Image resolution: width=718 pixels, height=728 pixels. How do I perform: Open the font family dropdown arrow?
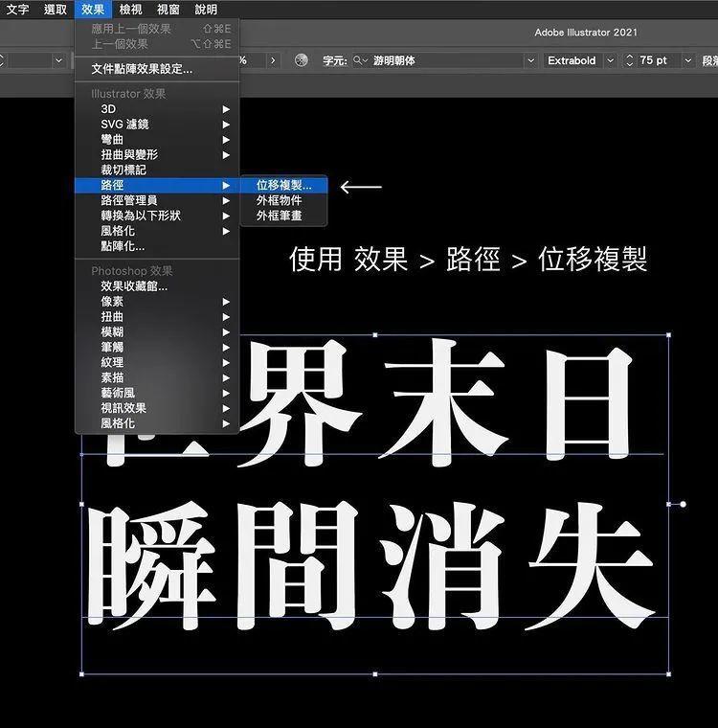[x=530, y=60]
